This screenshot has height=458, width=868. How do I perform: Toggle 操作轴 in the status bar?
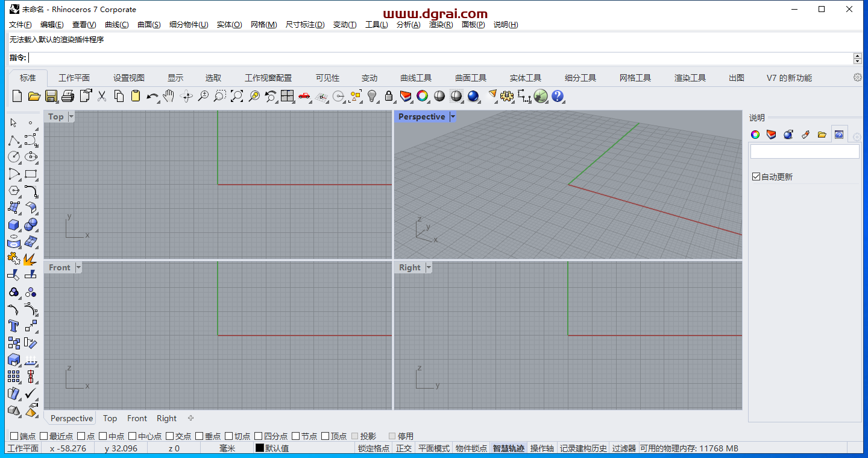pyautogui.click(x=542, y=448)
